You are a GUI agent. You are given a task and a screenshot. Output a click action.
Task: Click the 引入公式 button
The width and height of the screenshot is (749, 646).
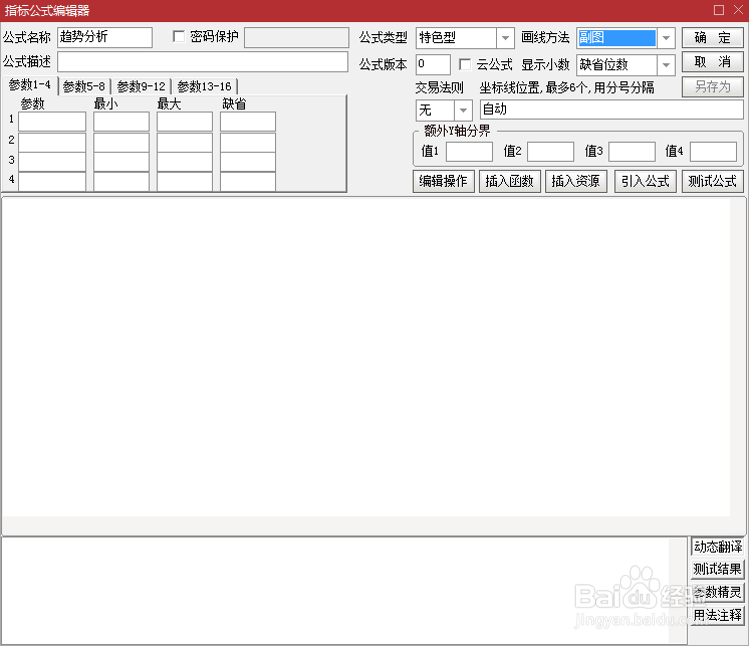pos(645,181)
